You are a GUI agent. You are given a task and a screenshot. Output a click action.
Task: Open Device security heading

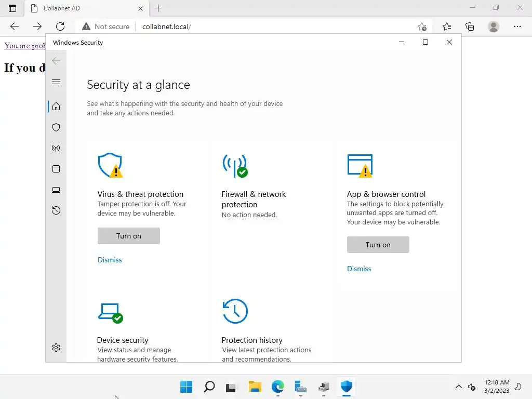[x=123, y=340]
